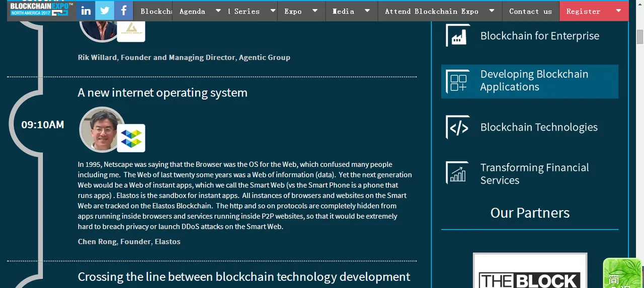Click 'Crossing the line between blockchain technology development' title
Image resolution: width=644 pixels, height=288 pixels.
[244, 277]
